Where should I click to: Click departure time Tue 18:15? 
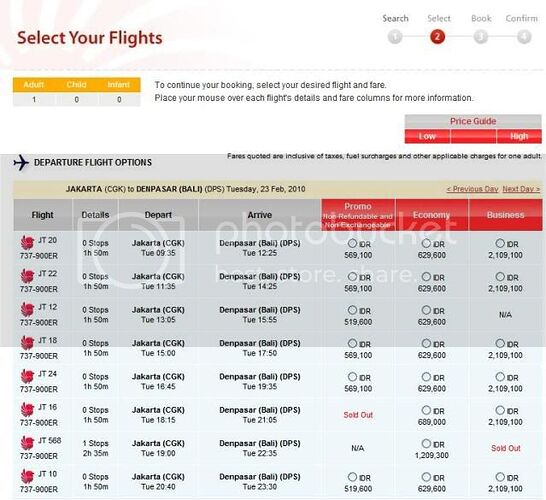pyautogui.click(x=158, y=420)
